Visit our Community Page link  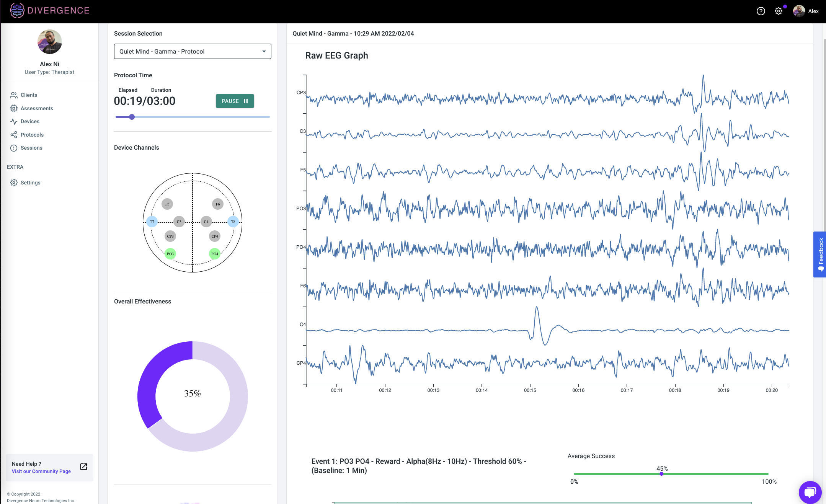(41, 471)
